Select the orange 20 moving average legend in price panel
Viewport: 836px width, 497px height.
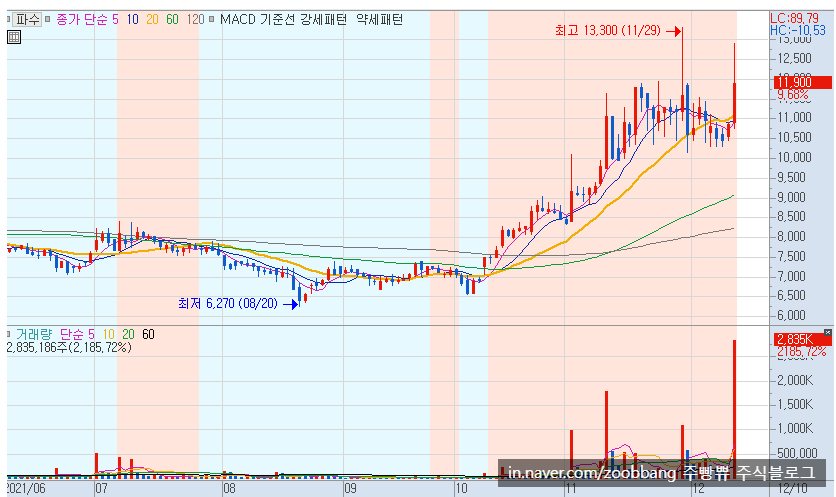152,20
